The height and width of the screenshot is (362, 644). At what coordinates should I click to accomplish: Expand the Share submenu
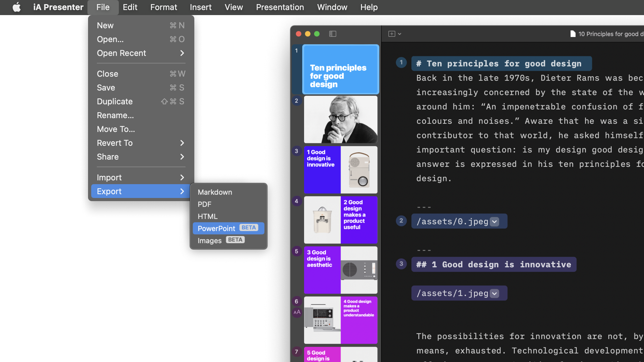pos(141,157)
